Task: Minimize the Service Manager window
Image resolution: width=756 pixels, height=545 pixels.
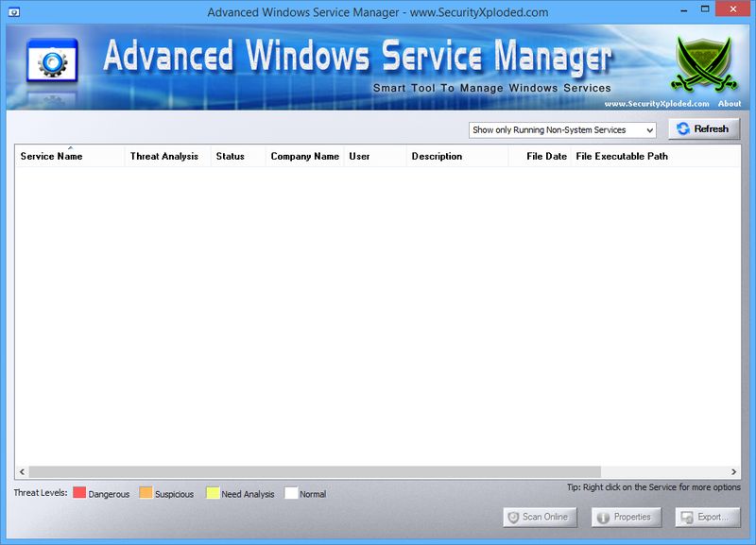Action: coord(683,10)
